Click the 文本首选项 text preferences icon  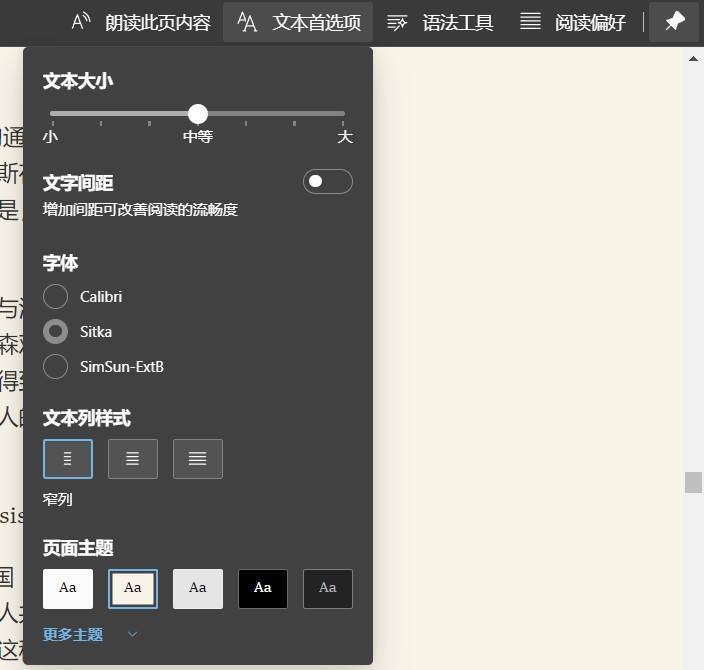[x=248, y=22]
